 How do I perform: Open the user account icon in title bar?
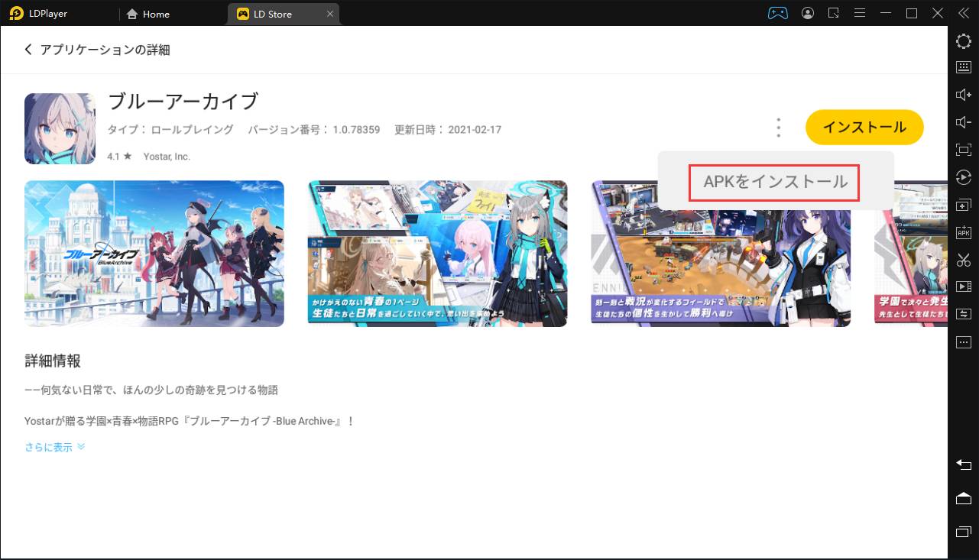pos(808,13)
